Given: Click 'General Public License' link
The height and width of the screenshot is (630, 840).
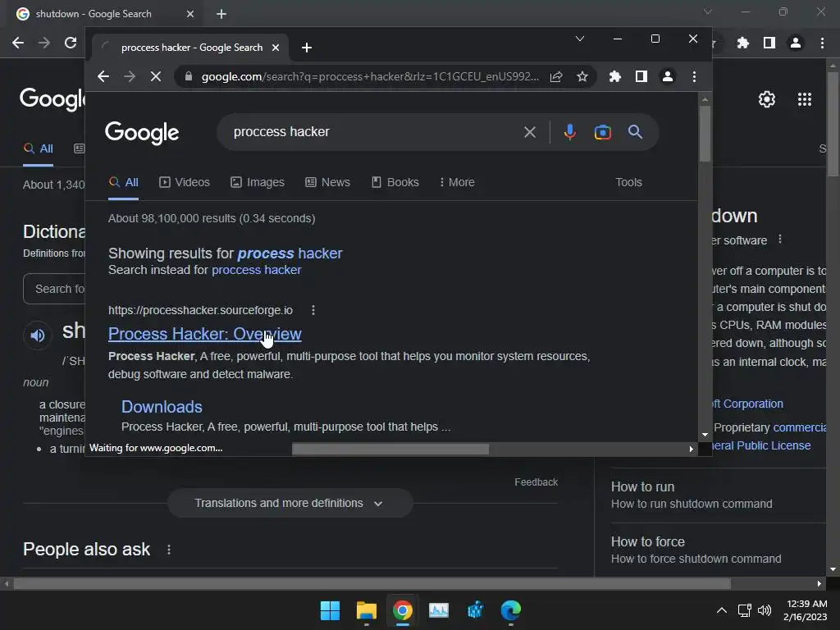Looking at the screenshot, I should point(760,445).
